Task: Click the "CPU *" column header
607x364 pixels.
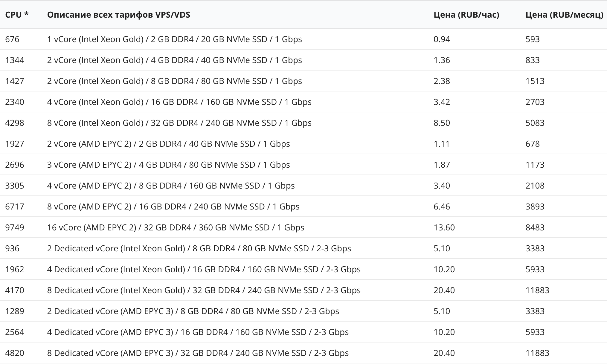Action: 17,15
